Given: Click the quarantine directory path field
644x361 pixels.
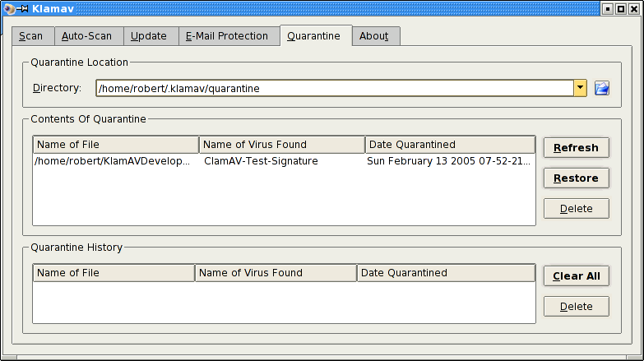Looking at the screenshot, I should coord(335,88).
